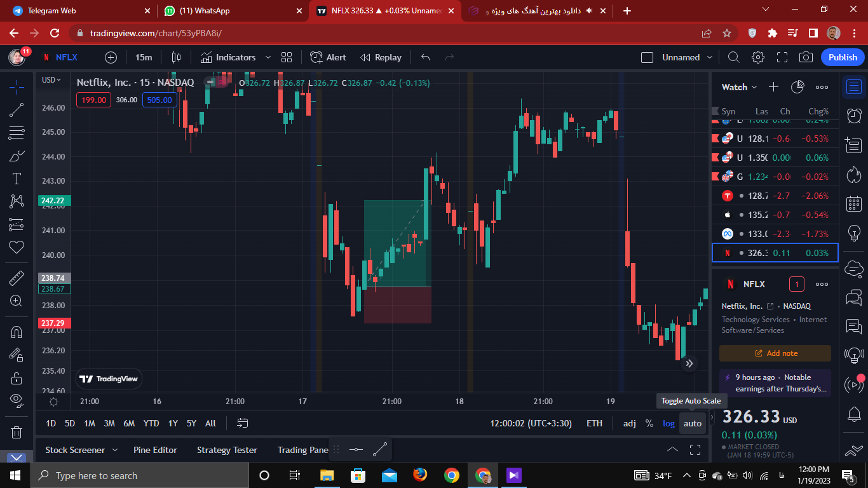Image resolution: width=868 pixels, height=488 pixels.
Task: Toggle the hide all drawings eye icon
Action: (x=17, y=399)
